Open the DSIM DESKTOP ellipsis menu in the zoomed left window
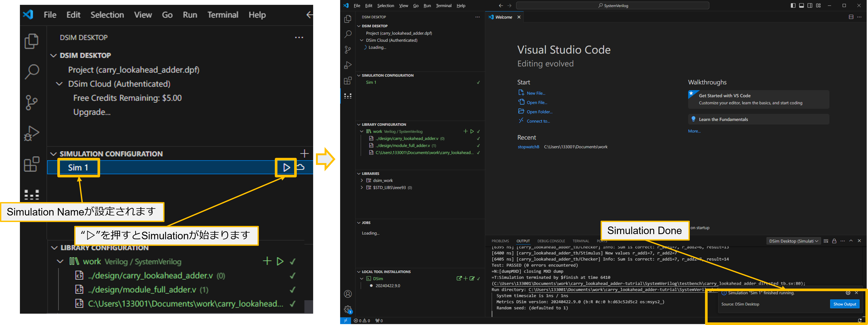The image size is (868, 325). [299, 37]
